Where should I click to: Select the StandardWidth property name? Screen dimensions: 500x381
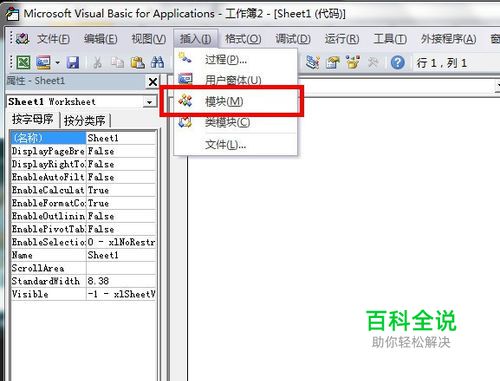pos(48,281)
